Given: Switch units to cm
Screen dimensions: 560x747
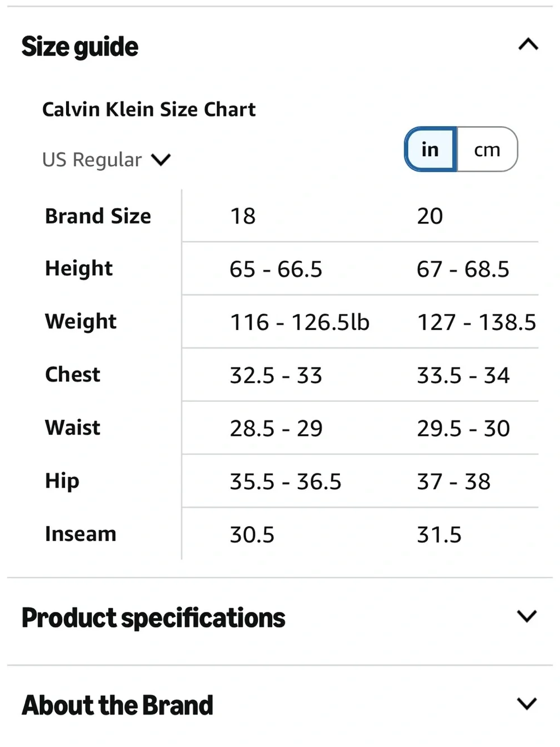Looking at the screenshot, I should [x=487, y=149].
